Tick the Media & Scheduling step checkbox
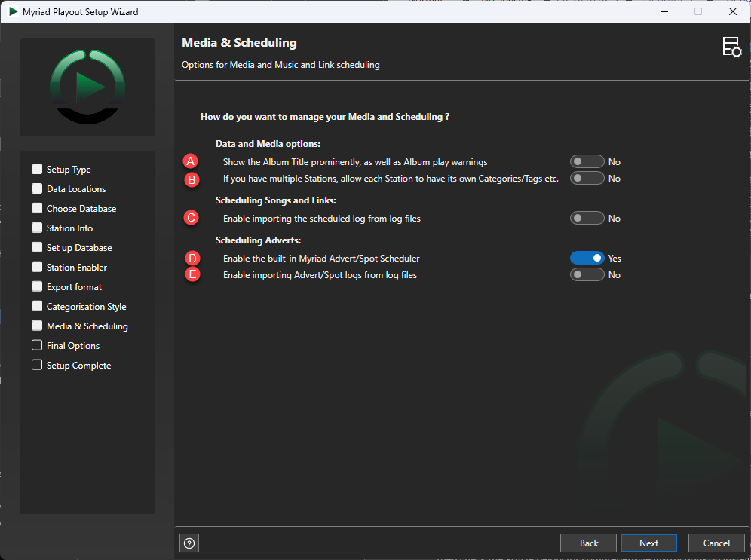 tap(37, 326)
